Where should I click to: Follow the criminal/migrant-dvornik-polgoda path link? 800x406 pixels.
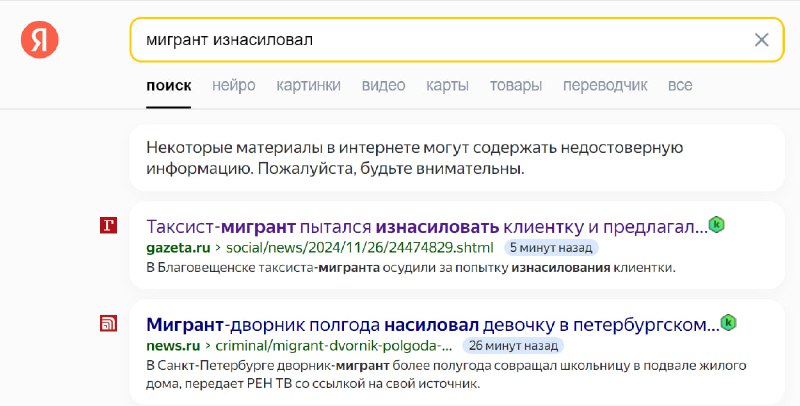click(x=334, y=346)
